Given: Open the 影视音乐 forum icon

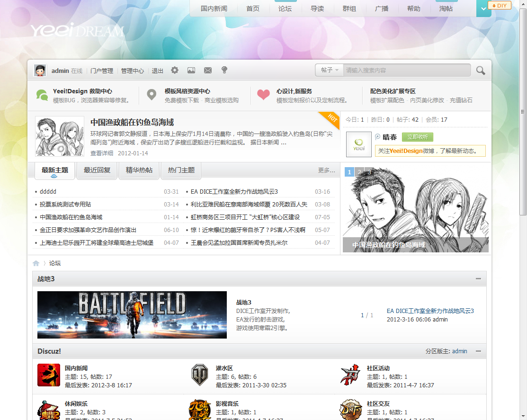Looking at the screenshot, I should (x=200, y=410).
